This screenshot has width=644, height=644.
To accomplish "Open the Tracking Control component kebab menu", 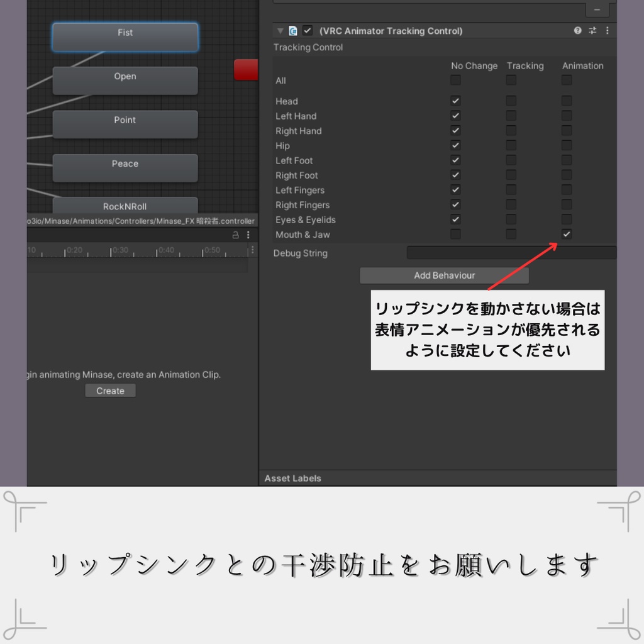I will (607, 30).
